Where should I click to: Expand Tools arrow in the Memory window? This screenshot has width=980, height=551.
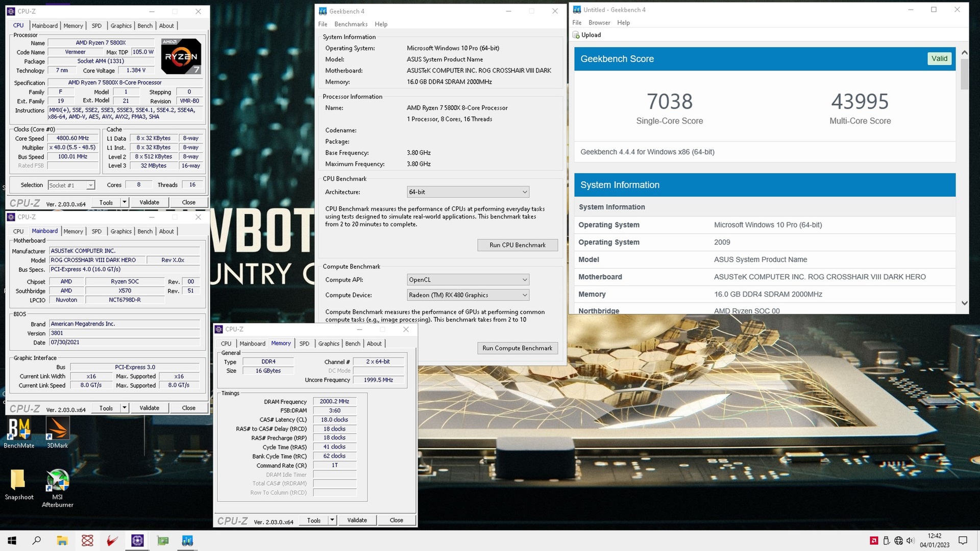tap(332, 520)
